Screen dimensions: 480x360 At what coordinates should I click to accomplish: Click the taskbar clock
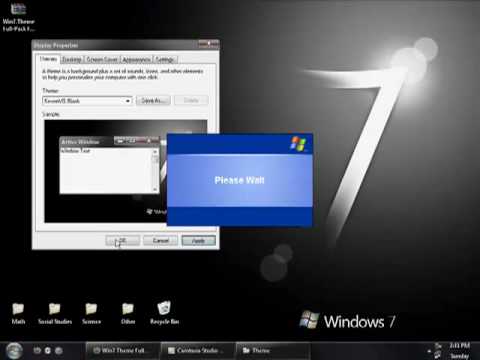point(459,350)
